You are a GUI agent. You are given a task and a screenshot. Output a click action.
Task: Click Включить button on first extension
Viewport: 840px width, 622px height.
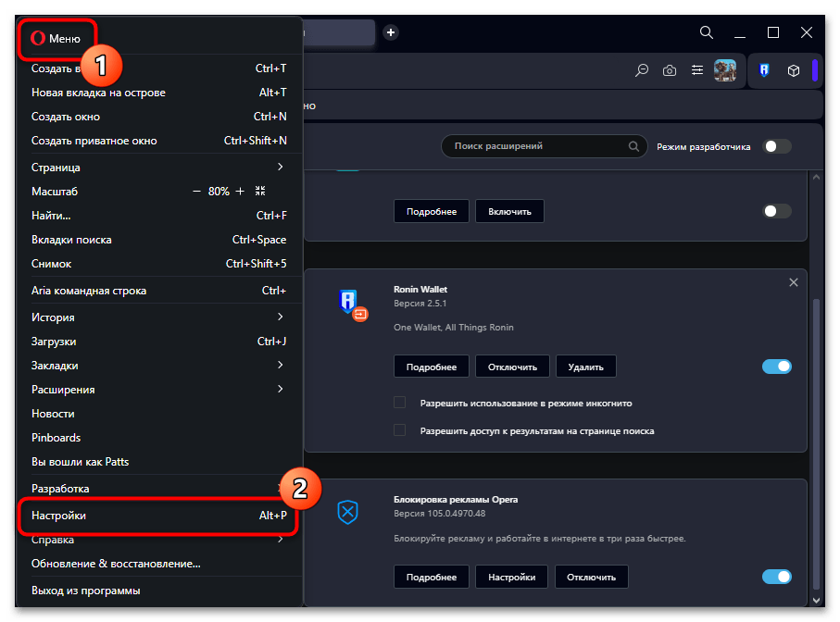509,211
